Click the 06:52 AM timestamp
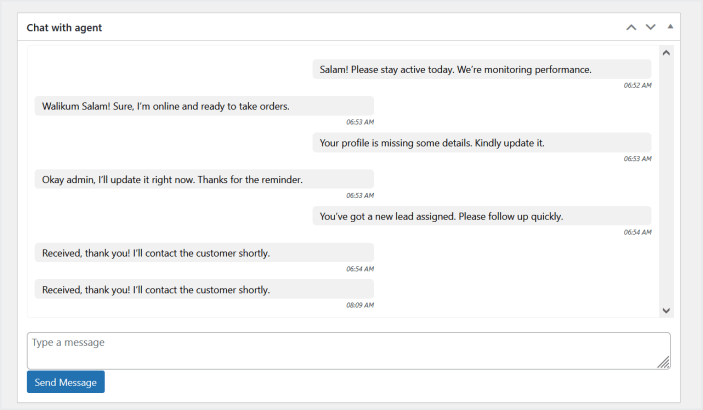The image size is (703, 410). (x=637, y=85)
